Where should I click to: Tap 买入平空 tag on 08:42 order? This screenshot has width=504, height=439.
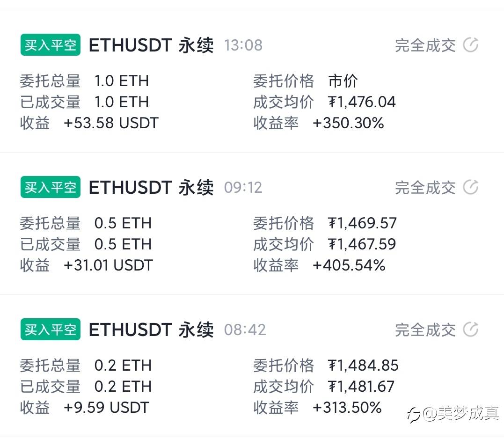pyautogui.click(x=51, y=329)
